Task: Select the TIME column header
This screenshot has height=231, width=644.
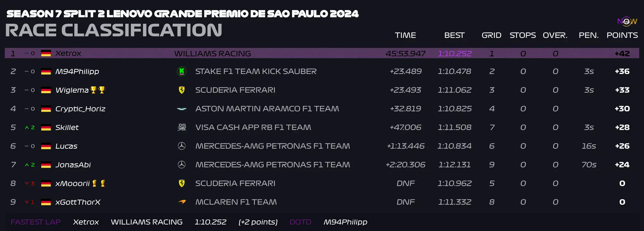Action: (406, 35)
